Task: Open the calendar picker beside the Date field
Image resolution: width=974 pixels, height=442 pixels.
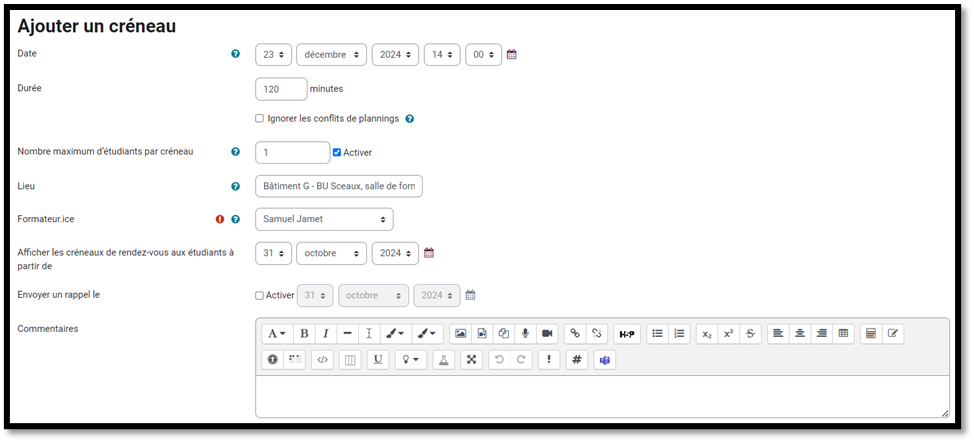Action: [x=512, y=55]
